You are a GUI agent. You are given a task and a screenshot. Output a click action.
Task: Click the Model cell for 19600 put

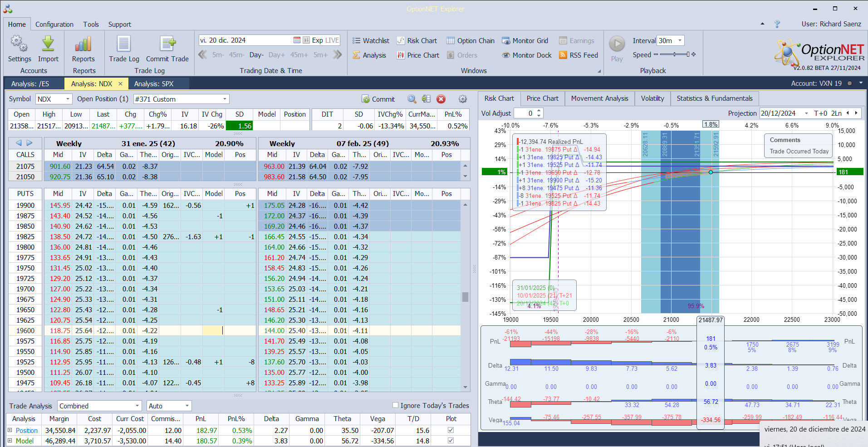click(214, 330)
